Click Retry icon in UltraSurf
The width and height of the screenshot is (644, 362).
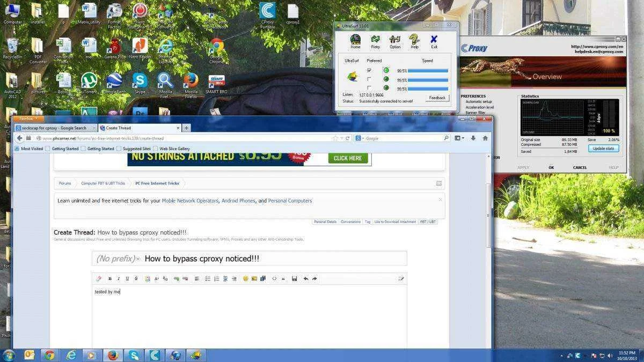click(x=376, y=41)
